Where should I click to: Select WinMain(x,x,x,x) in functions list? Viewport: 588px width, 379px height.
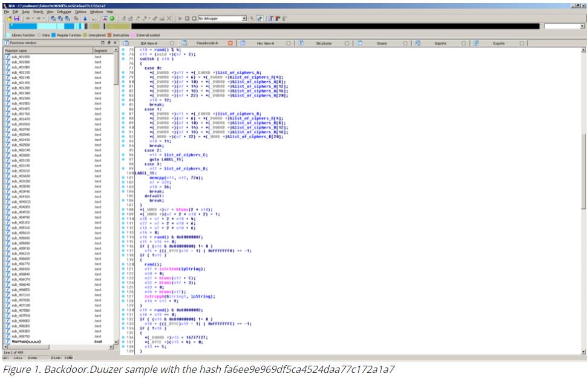(26, 341)
